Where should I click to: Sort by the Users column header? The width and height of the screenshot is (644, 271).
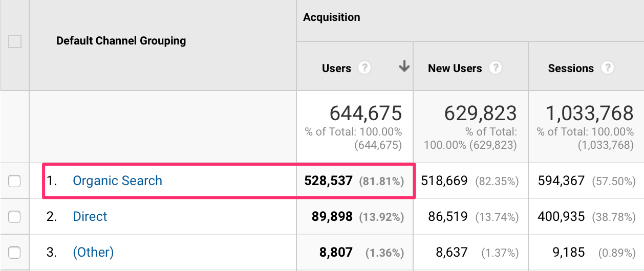pos(336,69)
